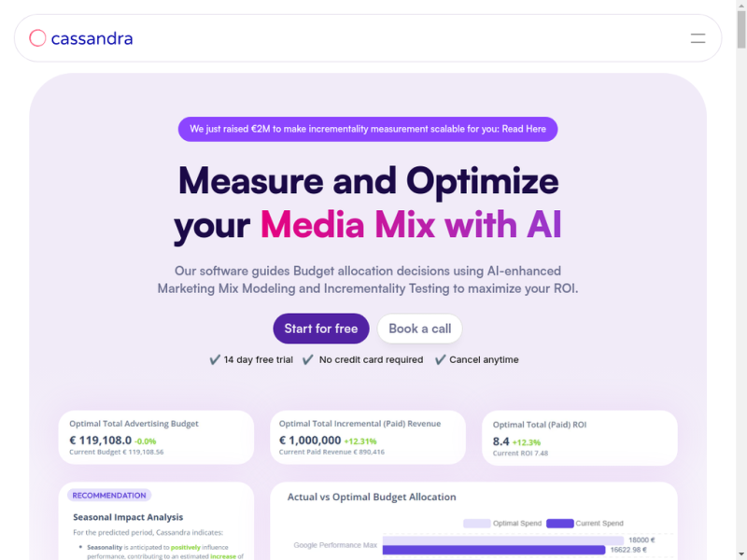Click the Book a call button
Screen dimensions: 747x560
[x=419, y=329]
